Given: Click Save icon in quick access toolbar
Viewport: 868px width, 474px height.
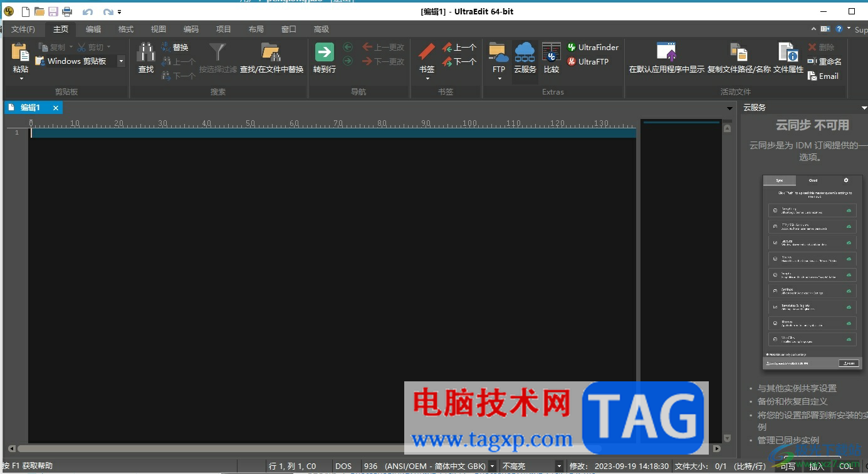Looking at the screenshot, I should click(53, 11).
